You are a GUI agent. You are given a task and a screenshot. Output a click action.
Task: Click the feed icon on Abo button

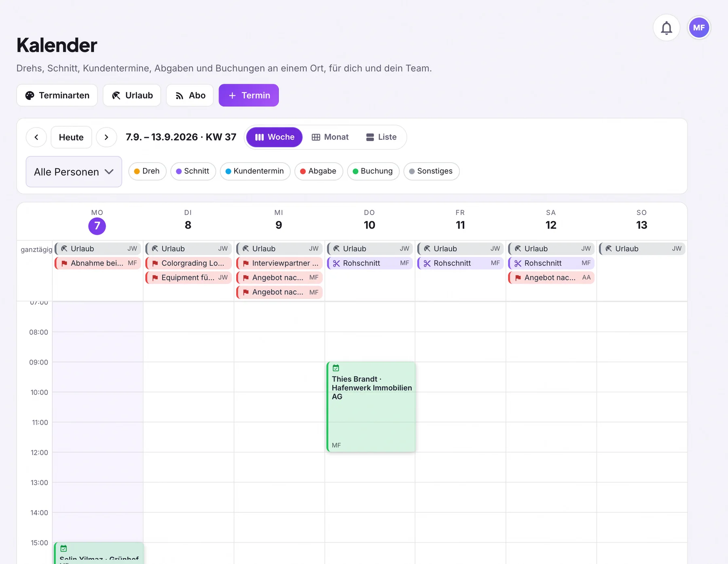(179, 95)
